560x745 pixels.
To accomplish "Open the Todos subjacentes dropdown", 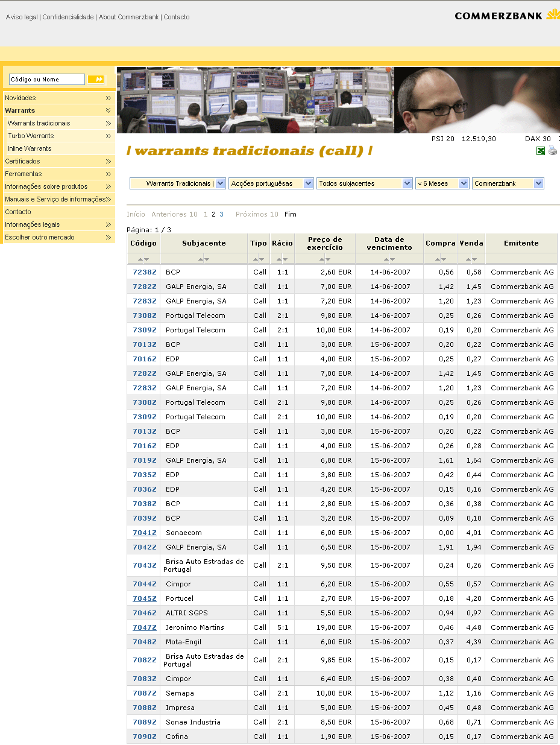I will coord(365,183).
